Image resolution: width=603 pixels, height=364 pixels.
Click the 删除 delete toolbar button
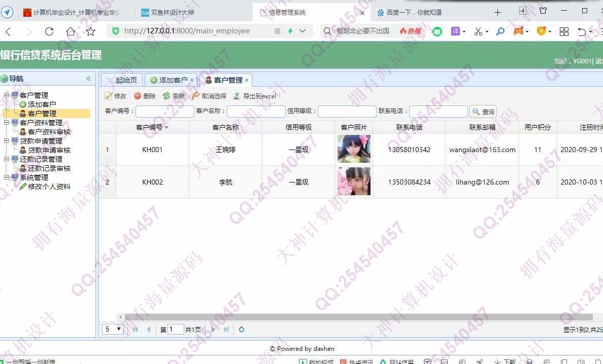(x=145, y=96)
